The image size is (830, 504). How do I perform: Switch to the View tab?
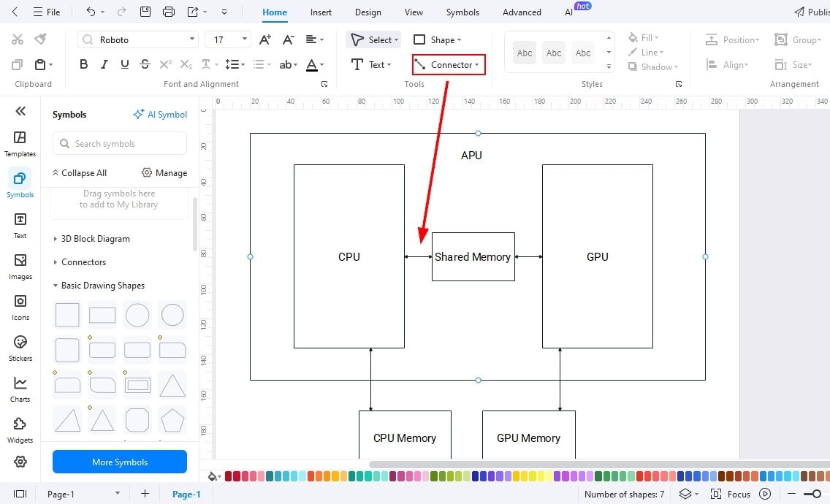point(414,12)
